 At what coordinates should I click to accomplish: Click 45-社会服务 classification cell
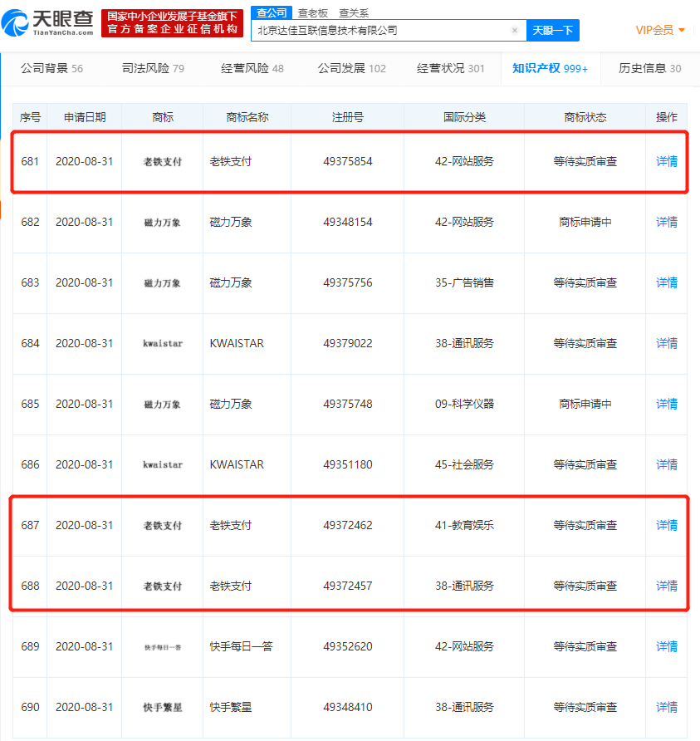pyautogui.click(x=464, y=464)
